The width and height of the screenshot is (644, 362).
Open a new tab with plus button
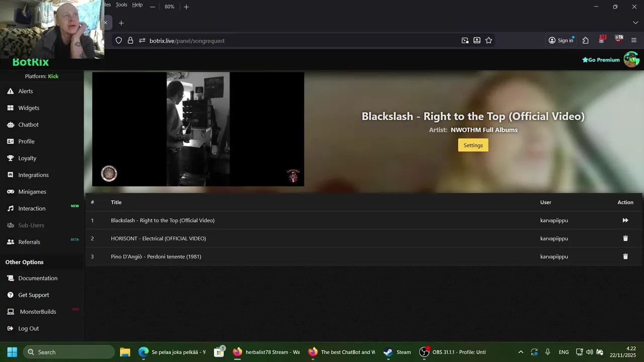121,23
